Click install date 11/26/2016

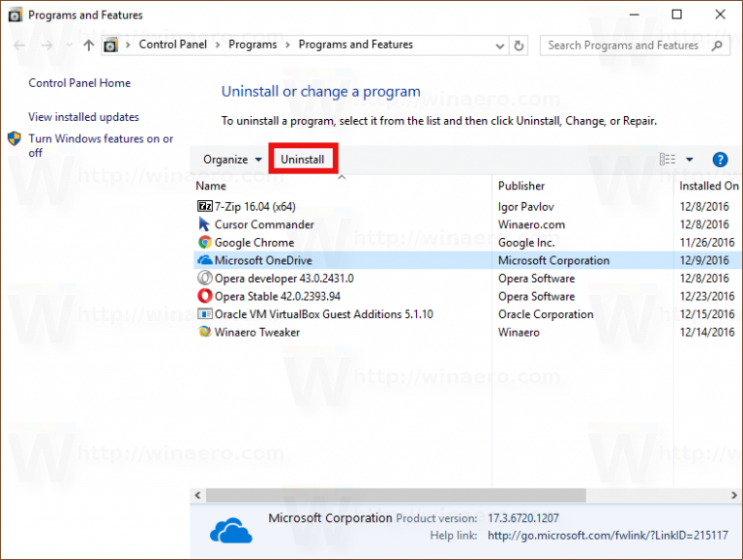707,242
